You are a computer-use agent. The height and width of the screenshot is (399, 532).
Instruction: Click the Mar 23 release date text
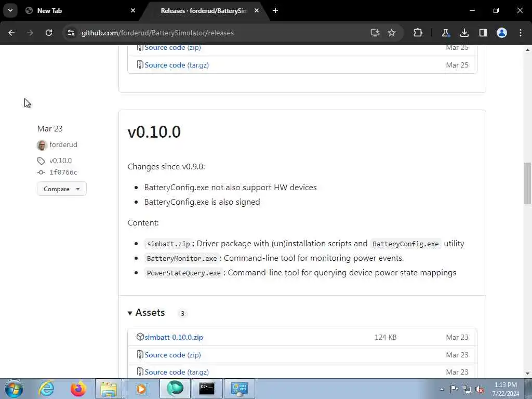pos(50,129)
